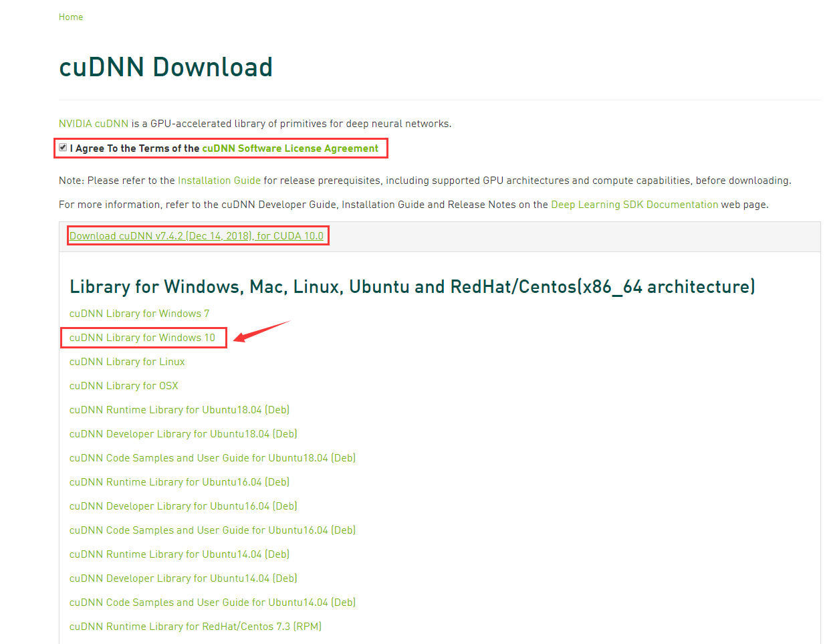
Task: Download cuDNN Library for OSX
Action: coord(124,386)
